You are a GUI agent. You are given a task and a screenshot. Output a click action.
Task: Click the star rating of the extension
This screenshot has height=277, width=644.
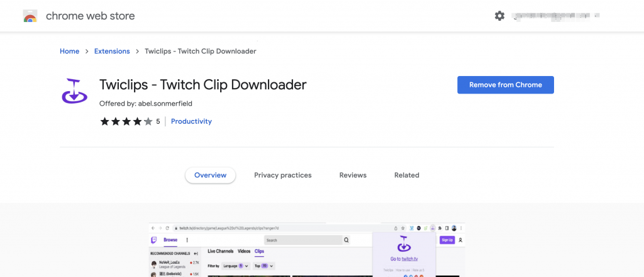(x=126, y=121)
